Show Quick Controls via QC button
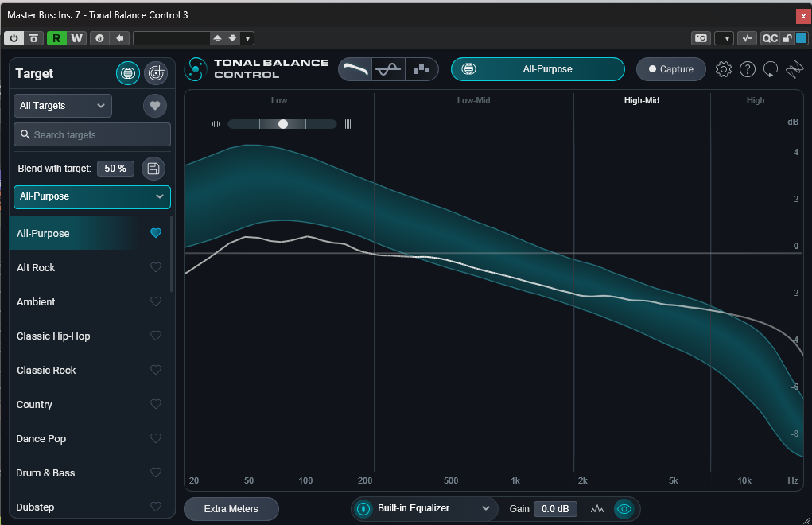 (770, 38)
